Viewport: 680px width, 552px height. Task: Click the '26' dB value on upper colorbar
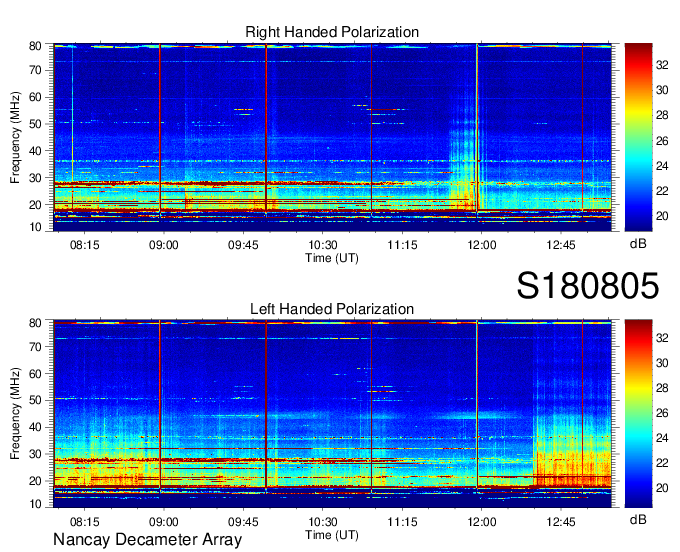point(662,141)
